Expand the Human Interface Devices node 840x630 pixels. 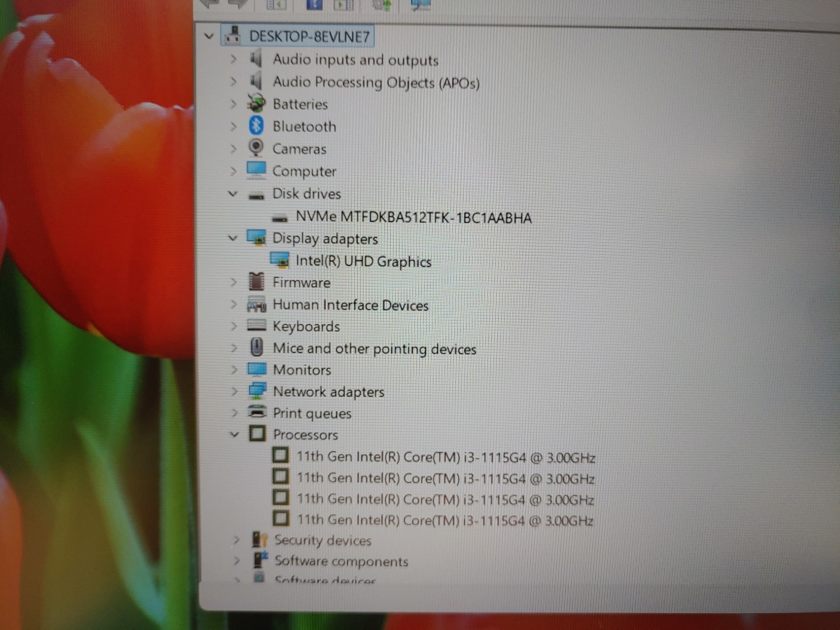[233, 304]
